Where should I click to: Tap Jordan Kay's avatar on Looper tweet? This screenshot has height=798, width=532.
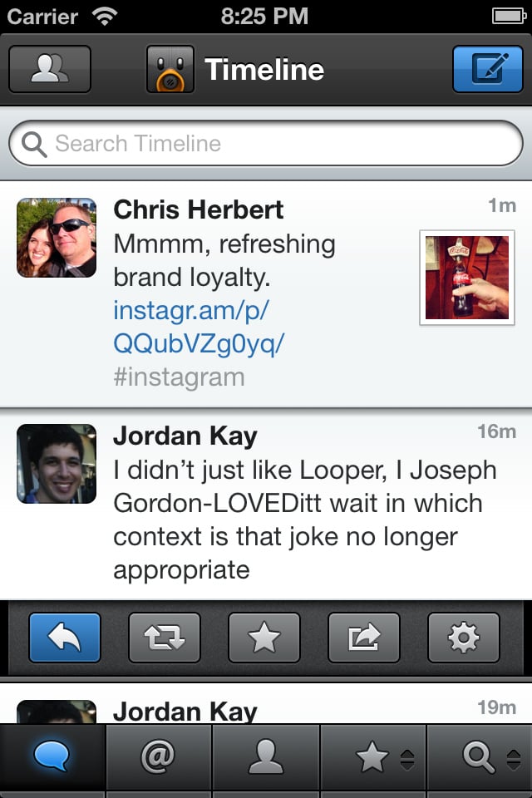coord(57,464)
